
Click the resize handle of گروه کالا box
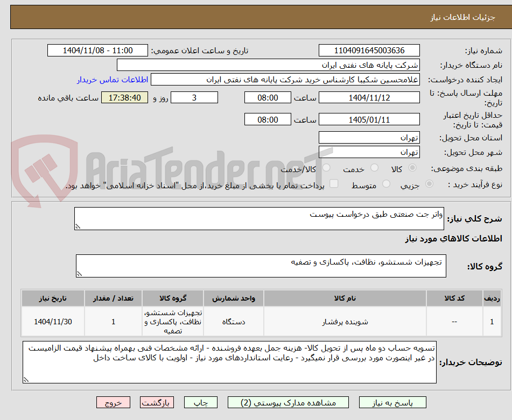pos(79,274)
